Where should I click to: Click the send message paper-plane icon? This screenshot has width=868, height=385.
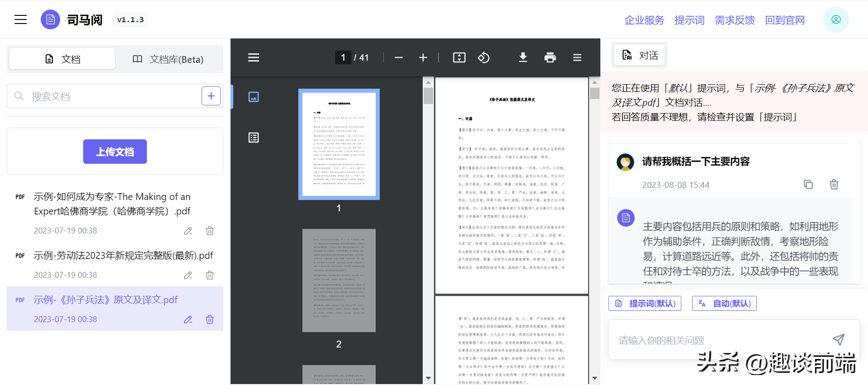pyautogui.click(x=839, y=339)
